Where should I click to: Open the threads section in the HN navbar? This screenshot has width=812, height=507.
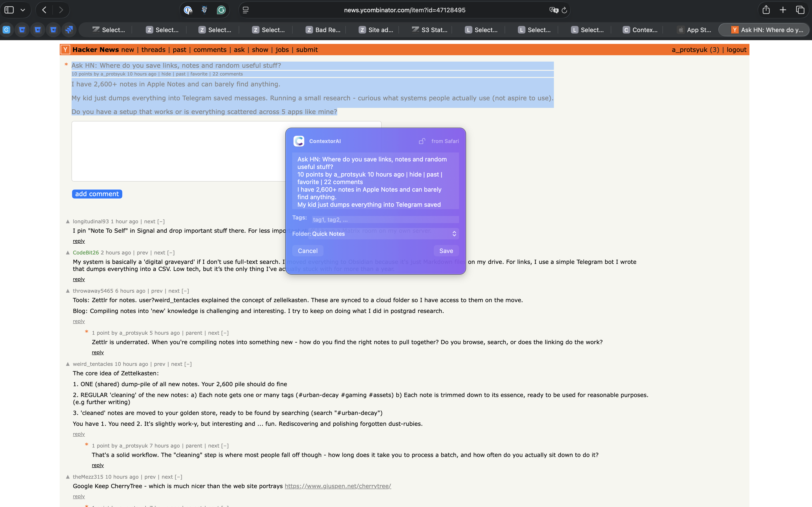pyautogui.click(x=153, y=49)
